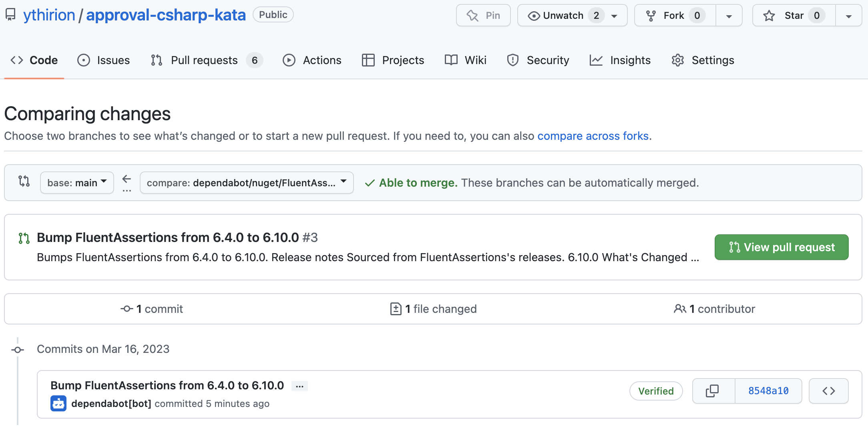The width and height of the screenshot is (868, 431).
Task: Open the Projects tab
Action: (393, 60)
